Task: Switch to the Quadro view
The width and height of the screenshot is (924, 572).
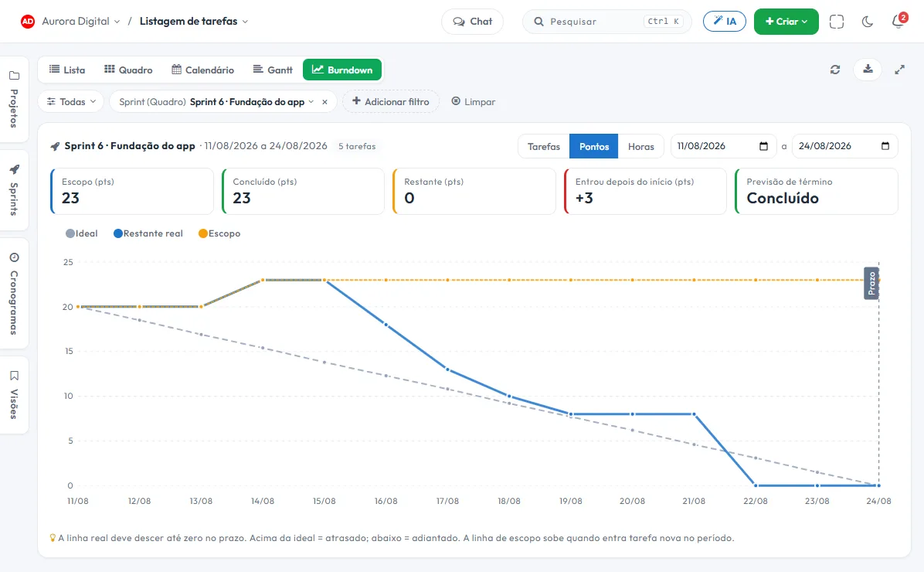Action: (x=128, y=70)
